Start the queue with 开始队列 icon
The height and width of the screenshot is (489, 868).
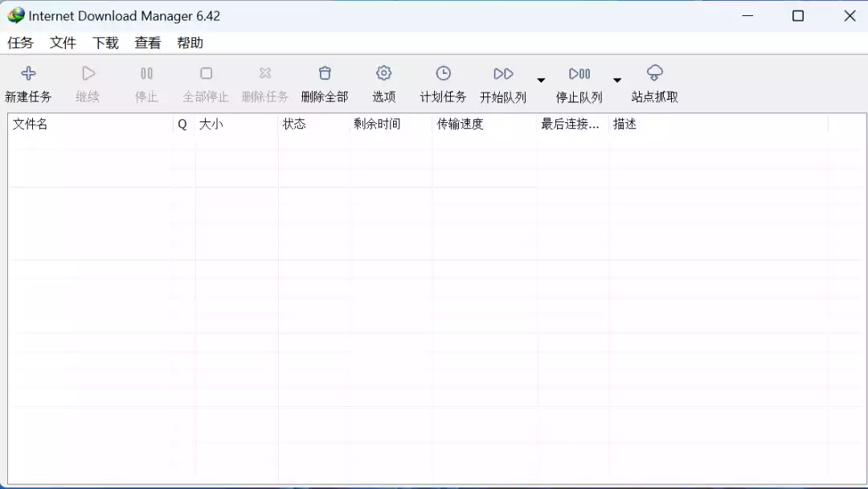coord(503,74)
